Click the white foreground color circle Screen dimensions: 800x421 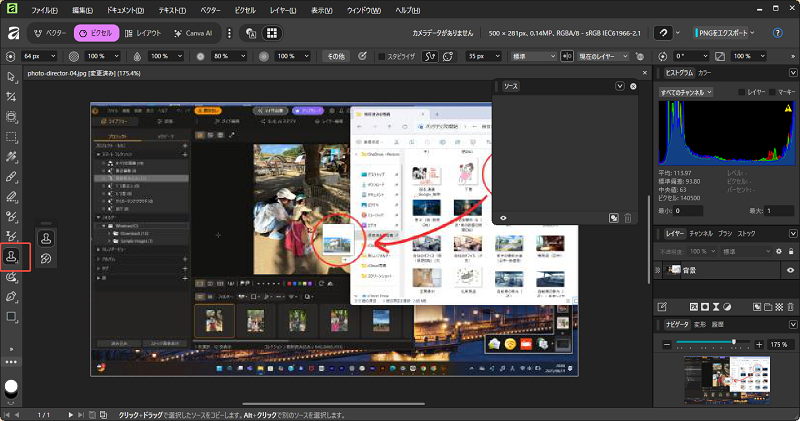11,387
